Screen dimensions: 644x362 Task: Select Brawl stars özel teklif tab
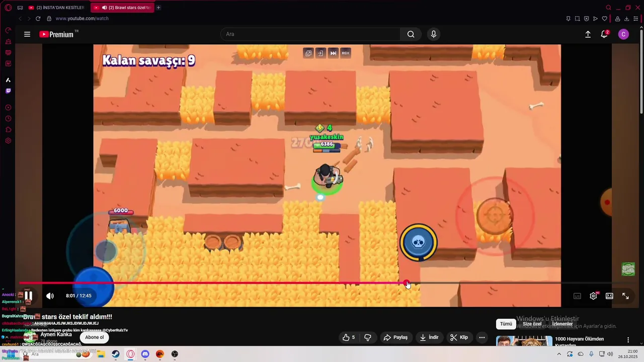pyautogui.click(x=122, y=8)
